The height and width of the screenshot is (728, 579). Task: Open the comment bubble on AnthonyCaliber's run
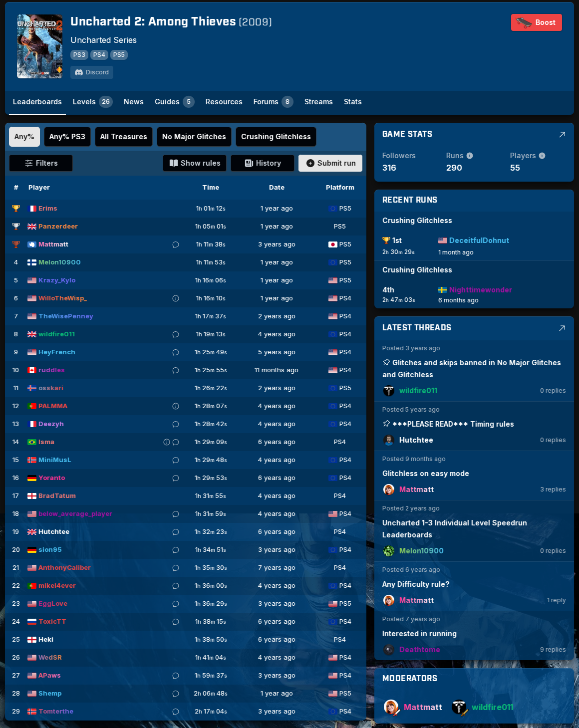point(176,568)
